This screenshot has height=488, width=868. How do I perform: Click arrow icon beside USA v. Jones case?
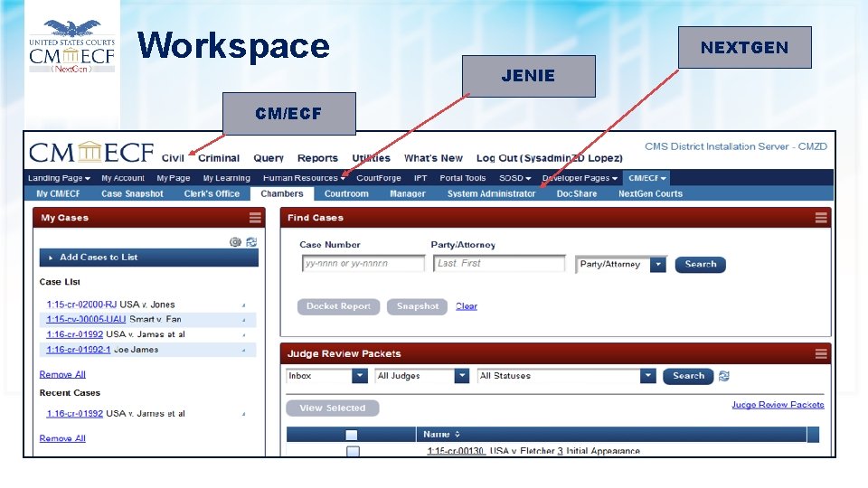click(243, 305)
